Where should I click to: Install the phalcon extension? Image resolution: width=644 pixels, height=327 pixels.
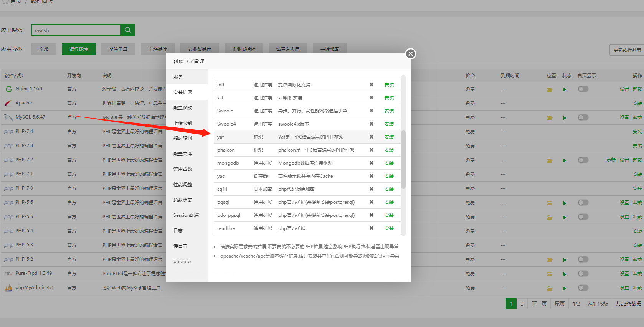click(389, 150)
